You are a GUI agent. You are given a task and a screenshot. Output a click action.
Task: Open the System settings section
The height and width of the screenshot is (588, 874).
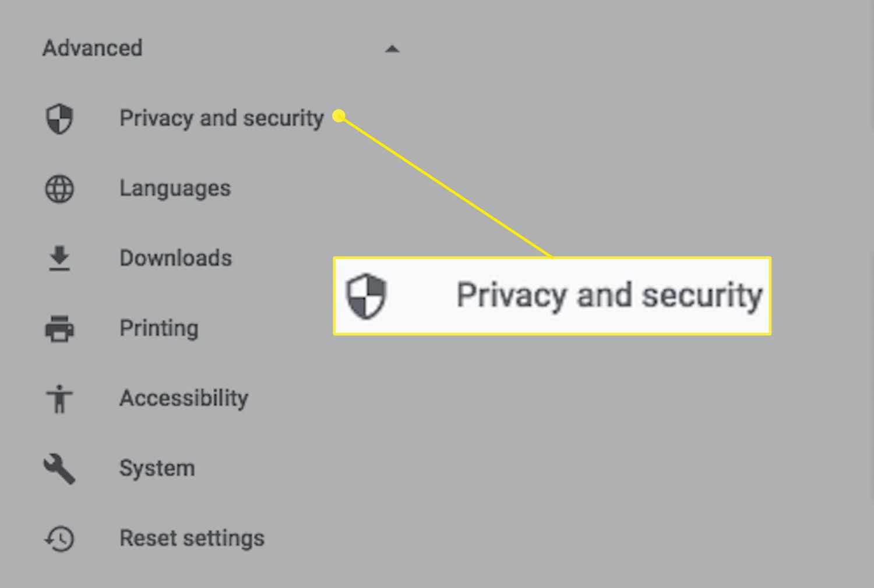click(x=157, y=469)
